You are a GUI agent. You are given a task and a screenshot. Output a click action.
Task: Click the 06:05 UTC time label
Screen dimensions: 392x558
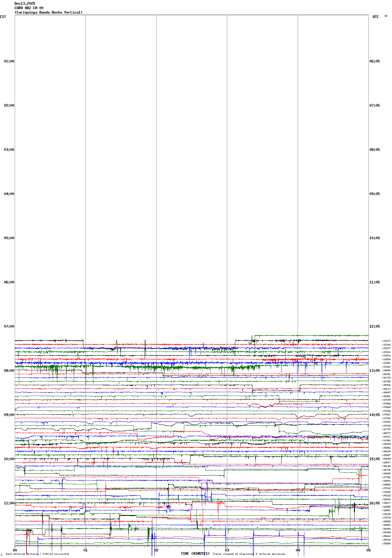click(x=374, y=61)
